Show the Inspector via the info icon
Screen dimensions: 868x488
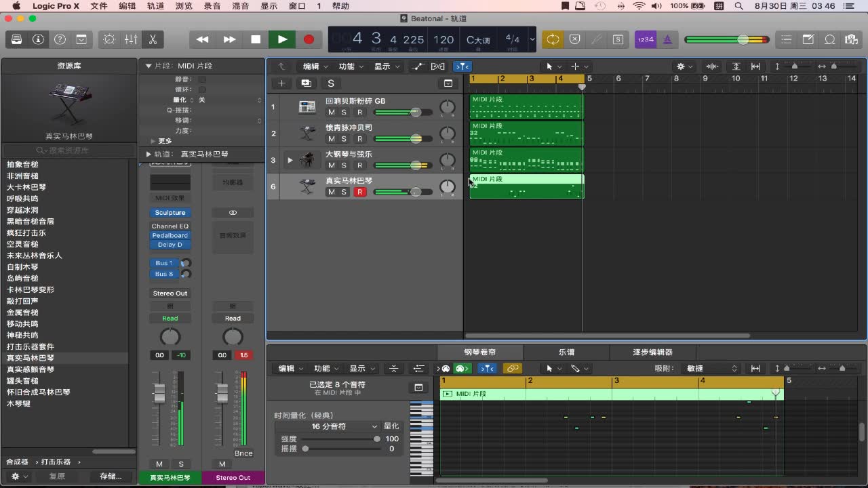point(38,39)
